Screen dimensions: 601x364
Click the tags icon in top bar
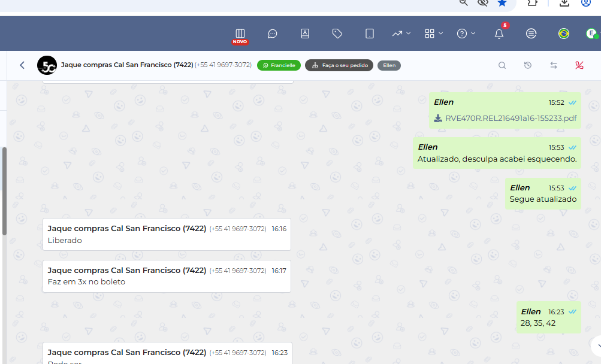coord(337,34)
